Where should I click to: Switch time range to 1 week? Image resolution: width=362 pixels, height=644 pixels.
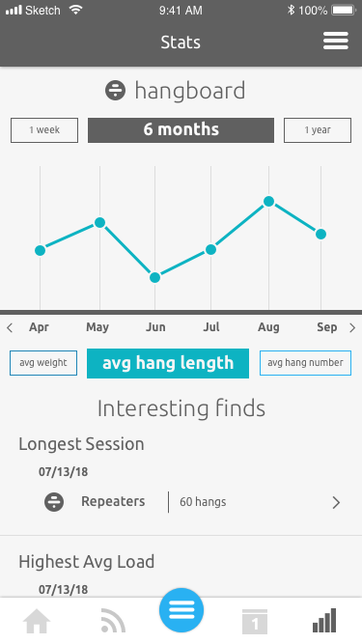tap(44, 130)
